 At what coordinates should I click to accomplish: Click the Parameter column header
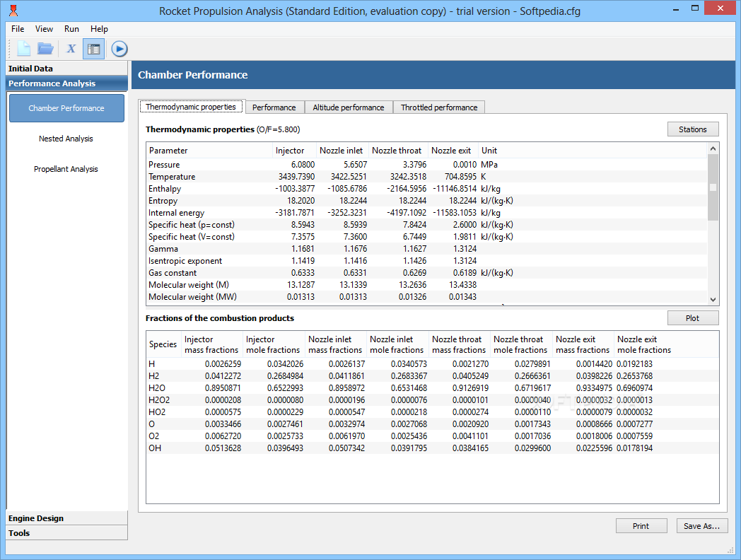coord(209,151)
